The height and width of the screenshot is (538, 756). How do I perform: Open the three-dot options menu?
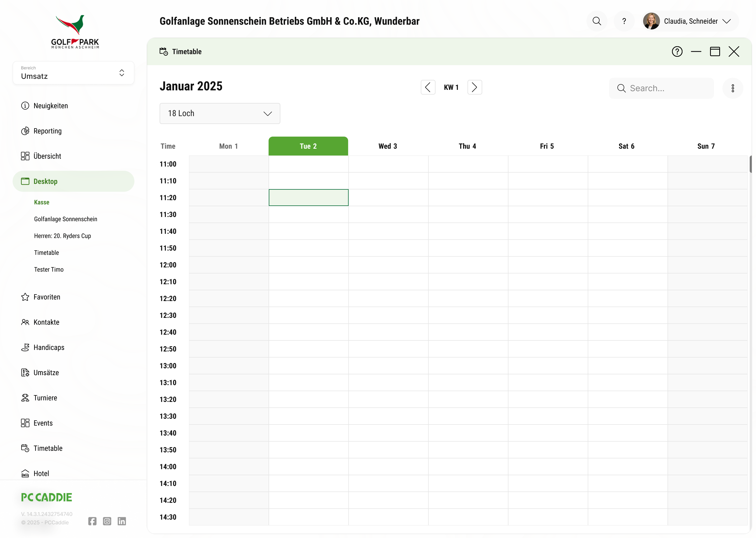pyautogui.click(x=732, y=88)
